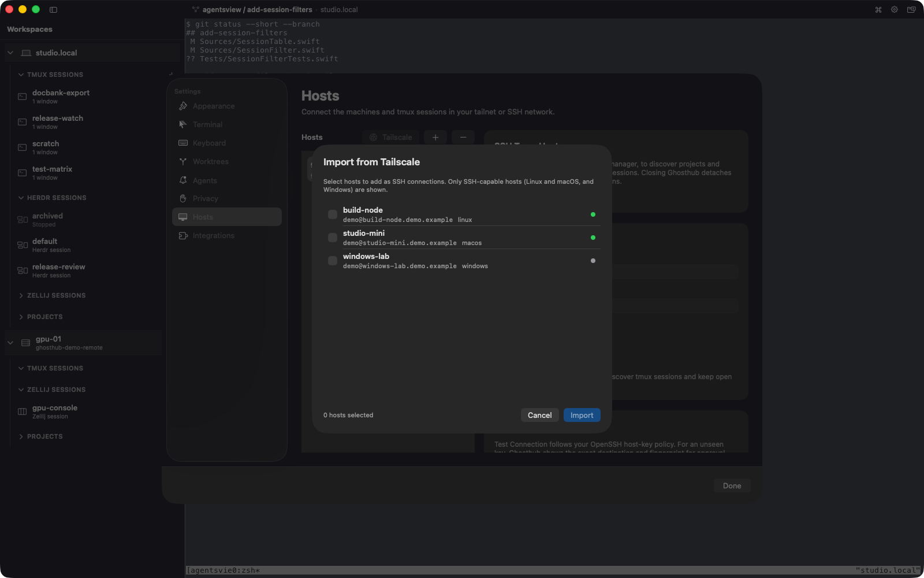Click the studio.local label in the title bar
Viewport: 924px width, 578px height.
point(339,9)
